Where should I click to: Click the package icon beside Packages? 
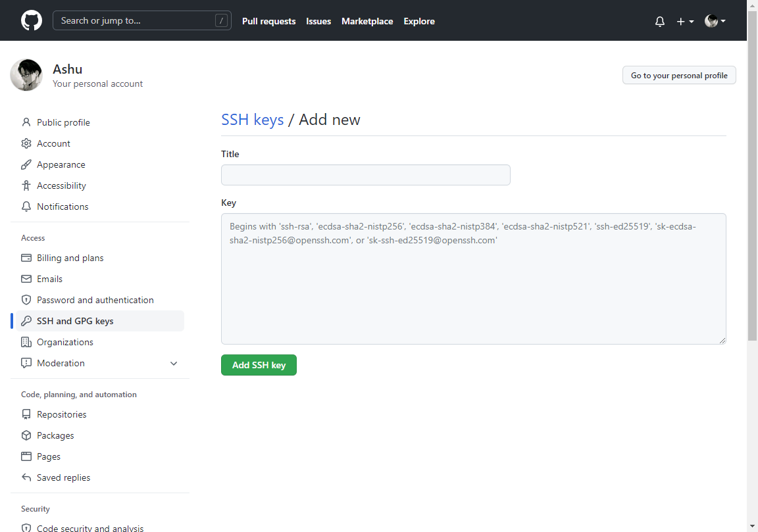click(x=26, y=435)
